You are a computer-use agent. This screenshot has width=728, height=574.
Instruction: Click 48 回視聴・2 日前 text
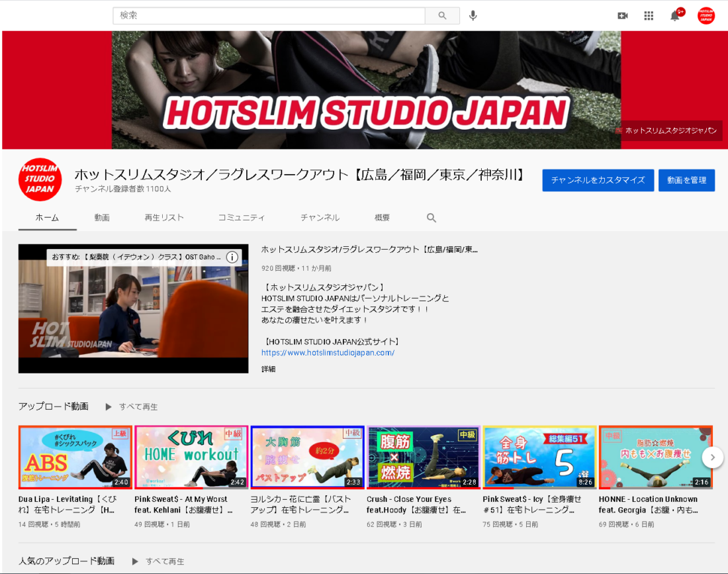click(278, 524)
